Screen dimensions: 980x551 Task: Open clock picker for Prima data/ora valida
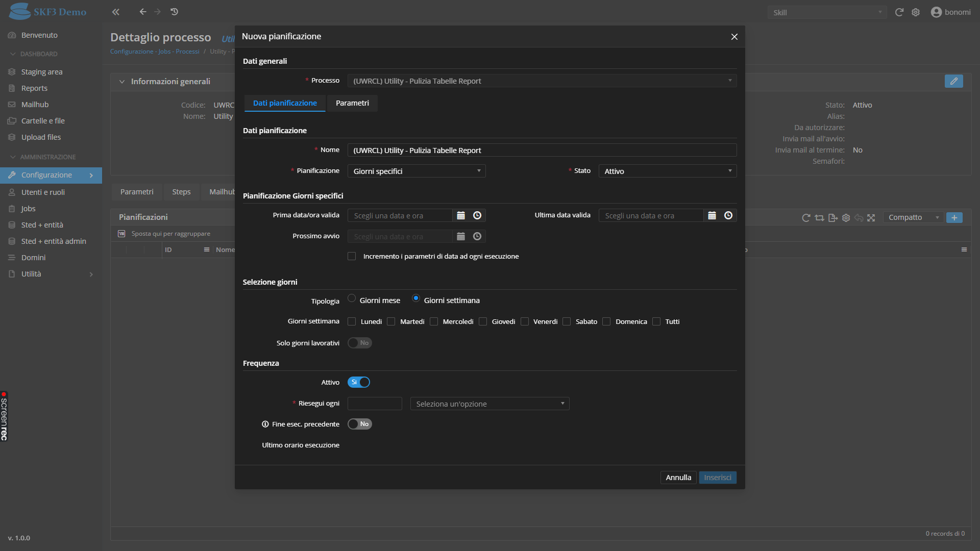(x=477, y=215)
